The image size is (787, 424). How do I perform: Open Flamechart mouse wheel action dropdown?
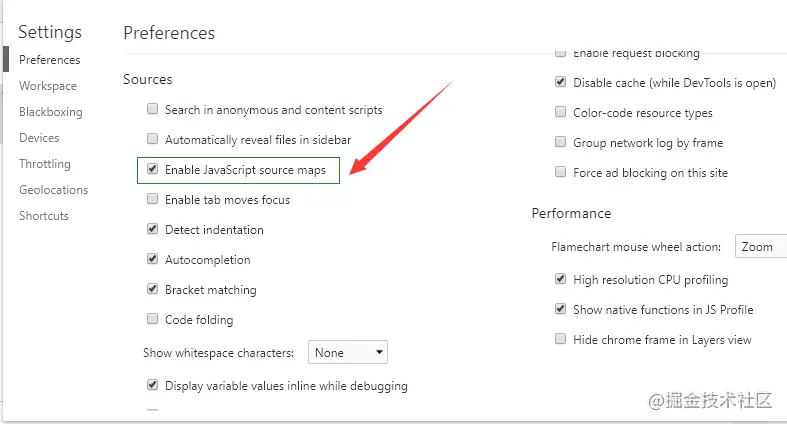coord(762,246)
